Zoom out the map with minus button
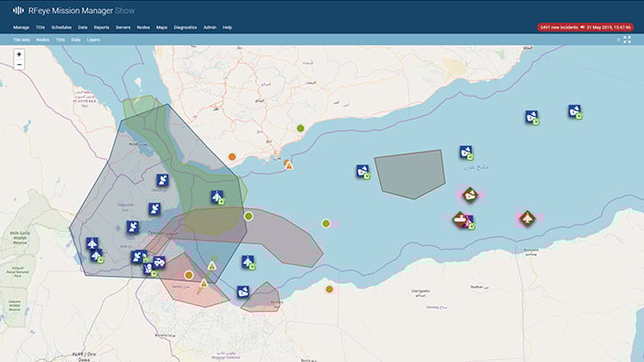Image resolution: width=644 pixels, height=362 pixels. 19,65
